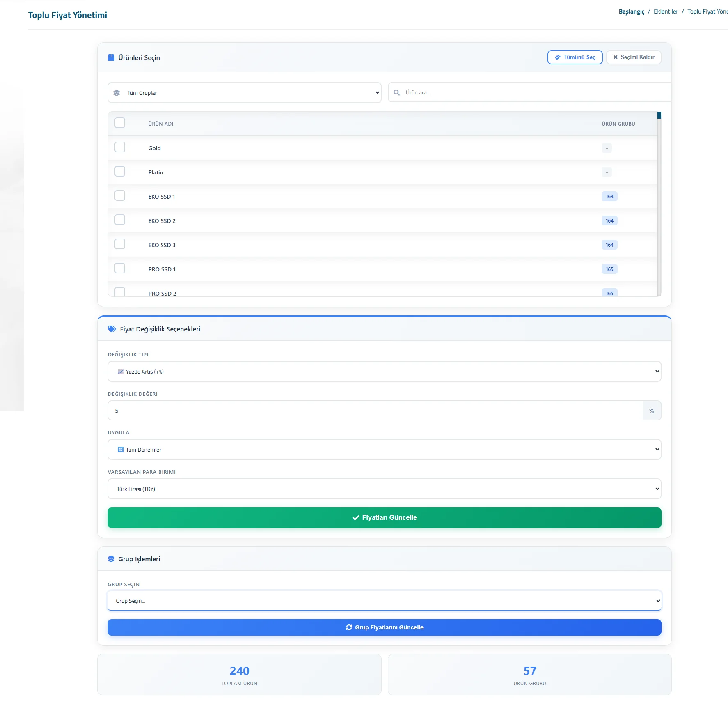The image size is (728, 714).
Task: Expand the Grup Seçin dropdown
Action: coord(384,600)
